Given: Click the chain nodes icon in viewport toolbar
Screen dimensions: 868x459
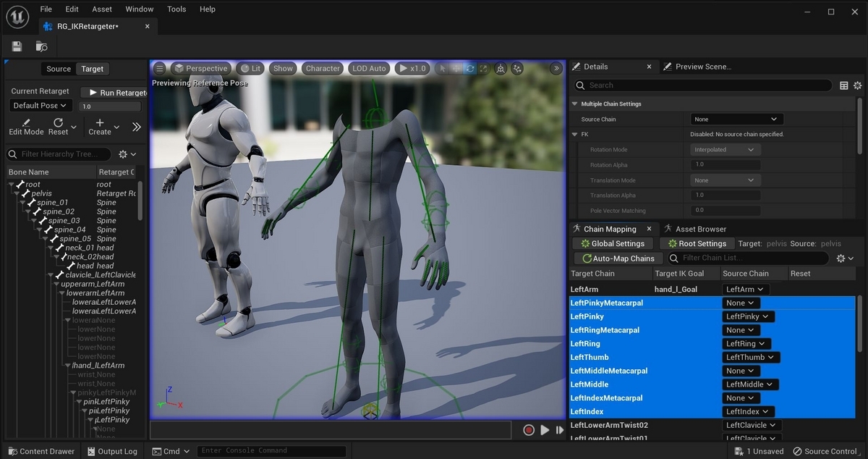Looking at the screenshot, I should tap(518, 69).
